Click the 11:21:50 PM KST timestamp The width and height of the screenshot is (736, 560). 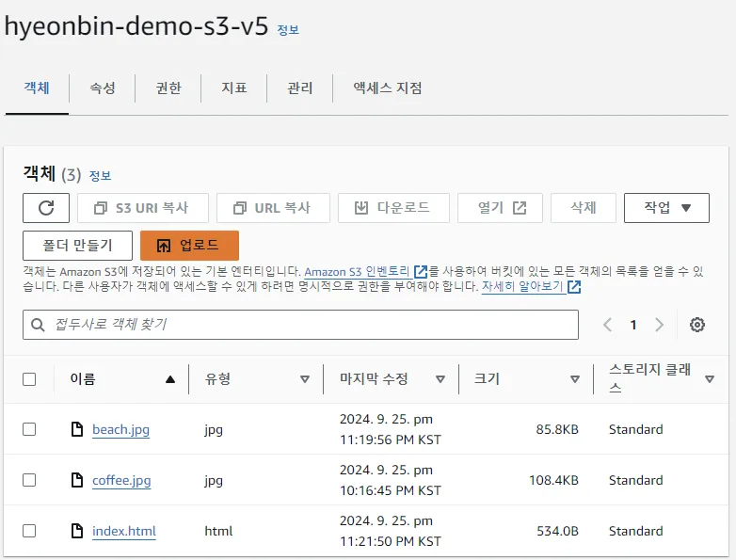(391, 541)
